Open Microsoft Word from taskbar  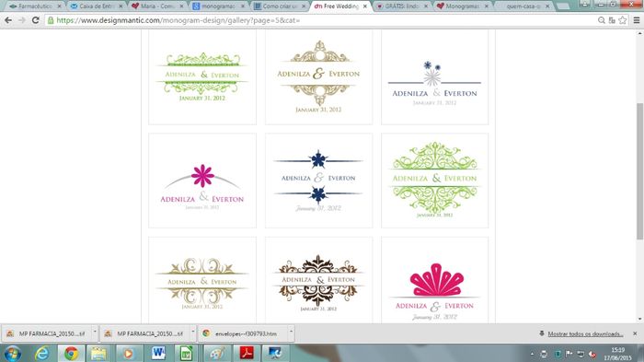[x=158, y=354]
